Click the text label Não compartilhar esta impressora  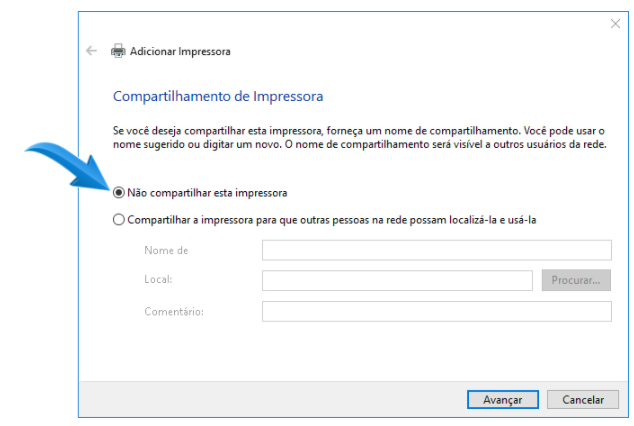[x=207, y=193]
